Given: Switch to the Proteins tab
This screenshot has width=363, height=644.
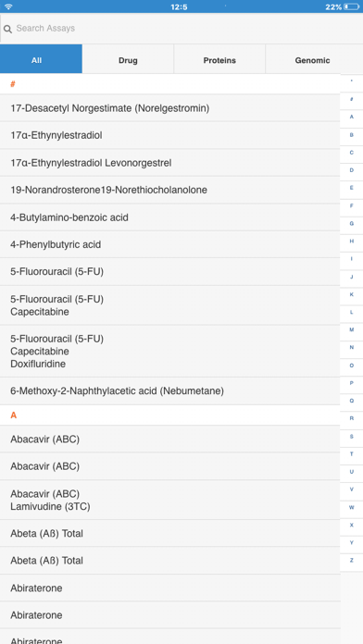Looking at the screenshot, I should pyautogui.click(x=219, y=60).
